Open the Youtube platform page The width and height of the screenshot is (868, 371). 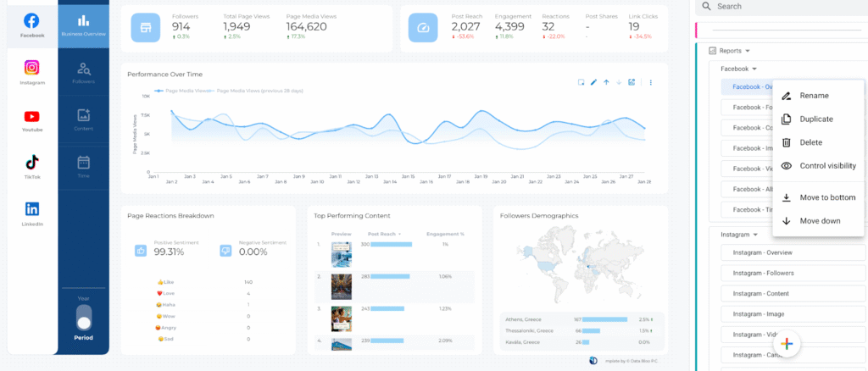tap(31, 120)
